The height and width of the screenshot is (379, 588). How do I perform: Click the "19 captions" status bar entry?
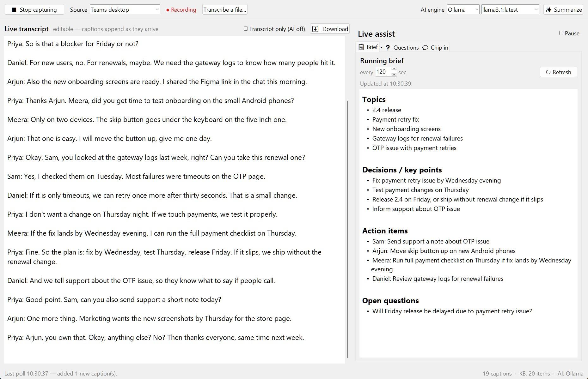tap(497, 374)
